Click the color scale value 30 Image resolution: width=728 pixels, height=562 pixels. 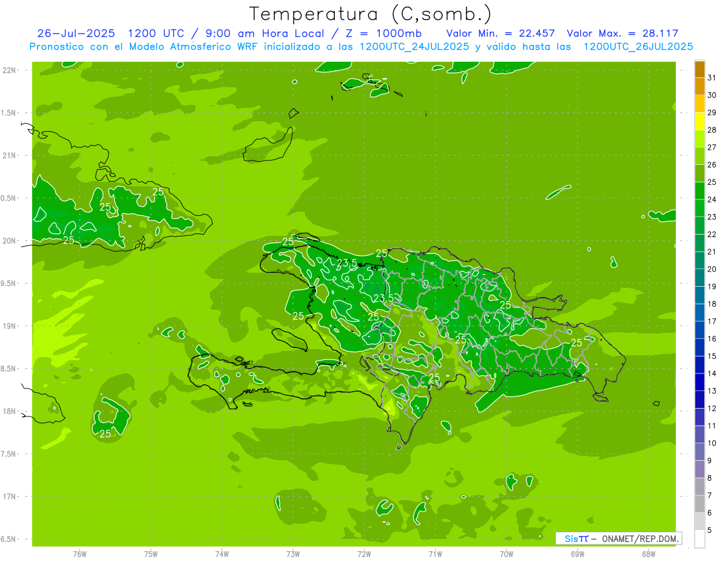tap(712, 95)
